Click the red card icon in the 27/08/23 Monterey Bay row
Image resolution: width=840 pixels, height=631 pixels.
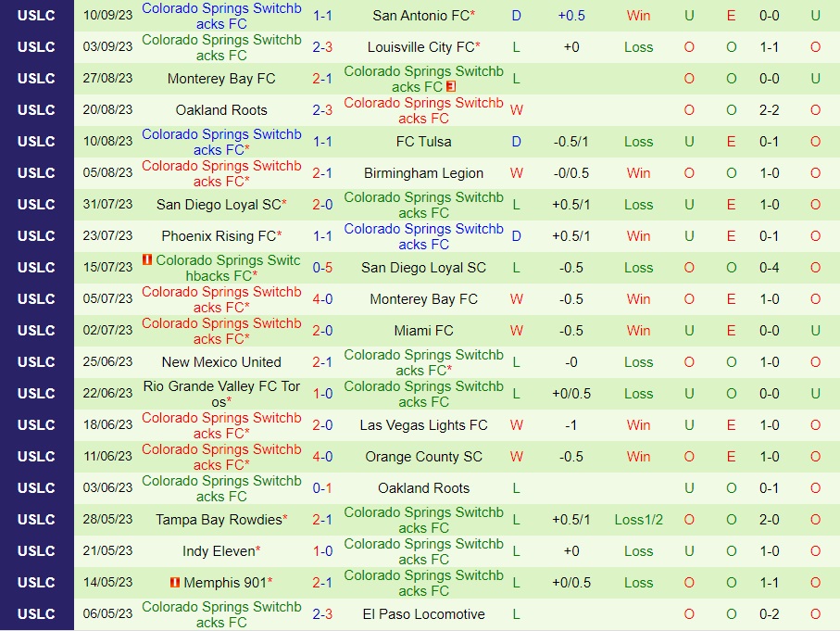point(451,86)
